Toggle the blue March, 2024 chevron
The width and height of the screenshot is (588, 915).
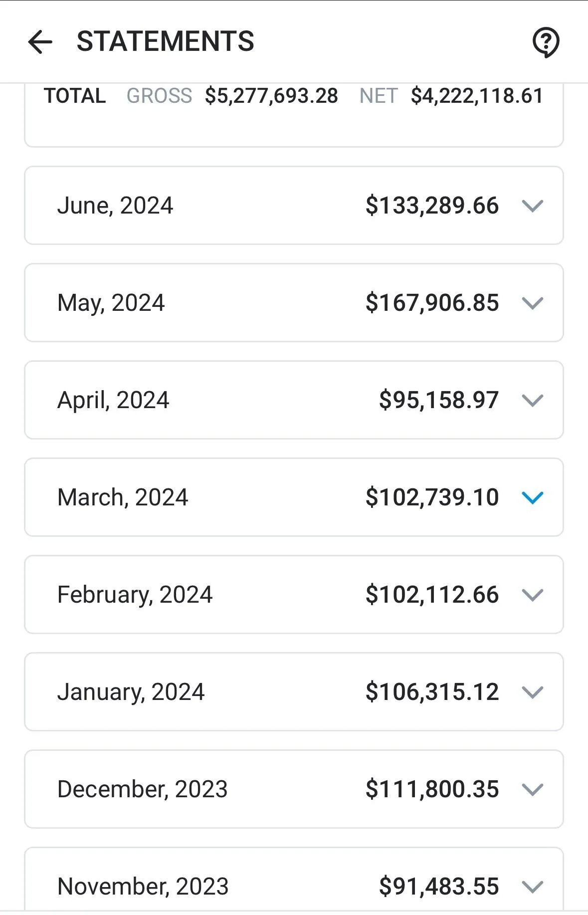532,497
